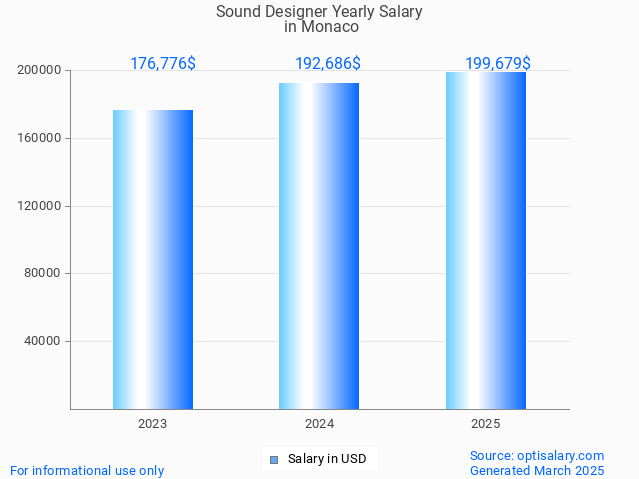
Task: Click 'For informational use only' notice
Action: [x=87, y=470]
